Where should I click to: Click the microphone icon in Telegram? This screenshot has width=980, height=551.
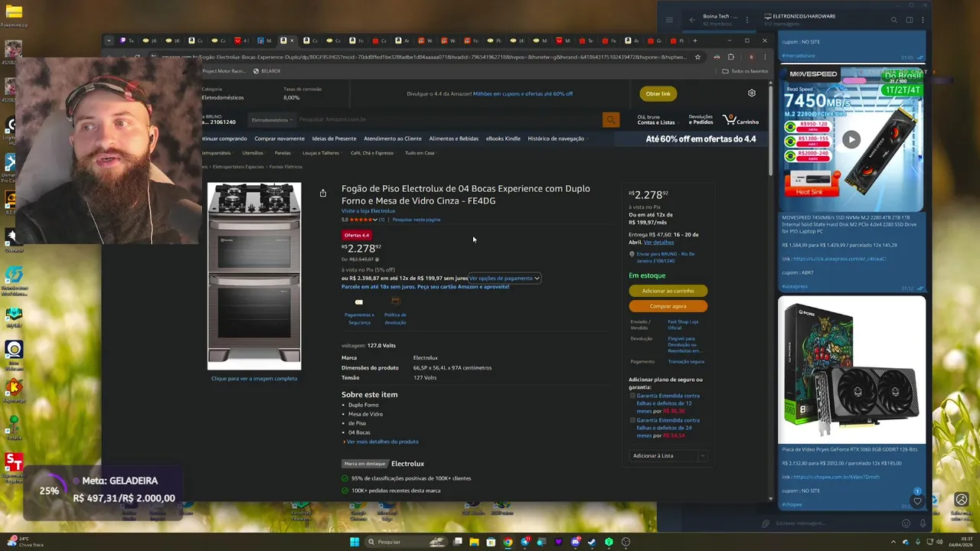pyautogui.click(x=923, y=523)
